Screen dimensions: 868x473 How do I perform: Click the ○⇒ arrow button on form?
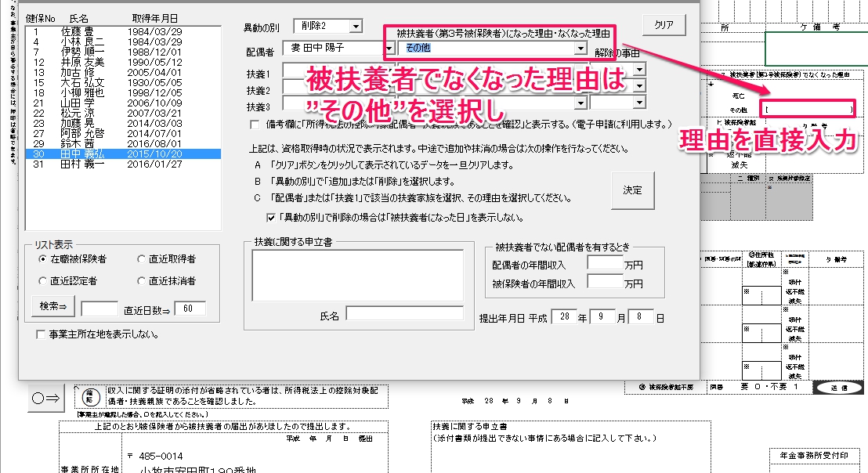click(x=45, y=398)
